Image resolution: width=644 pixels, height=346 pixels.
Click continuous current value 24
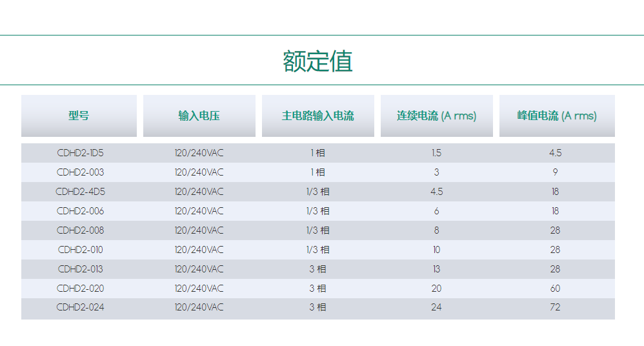[436, 307]
